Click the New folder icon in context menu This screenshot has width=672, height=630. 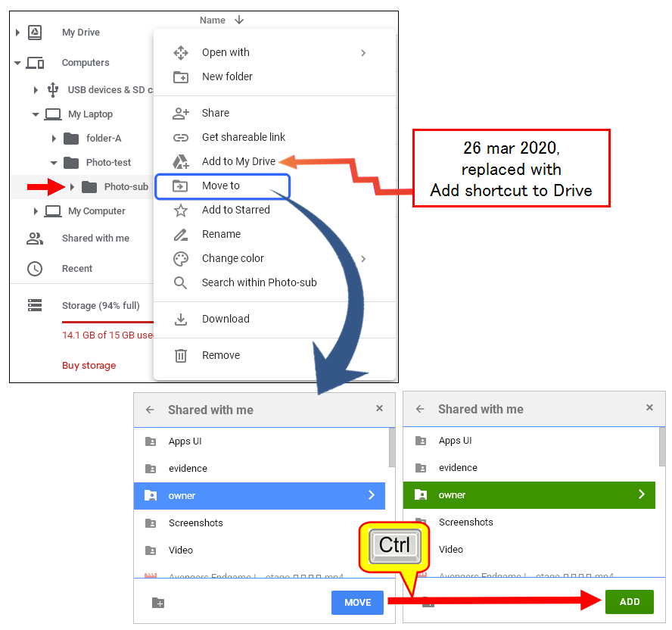(180, 77)
